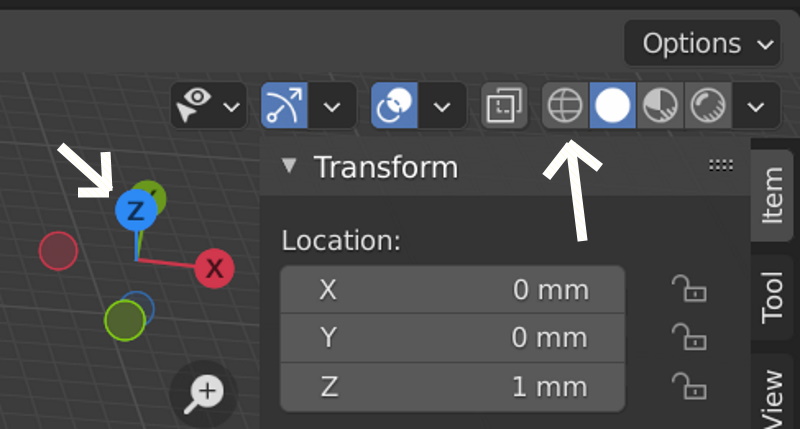
Task: Toggle the Show Overlays button
Action: click(395, 105)
